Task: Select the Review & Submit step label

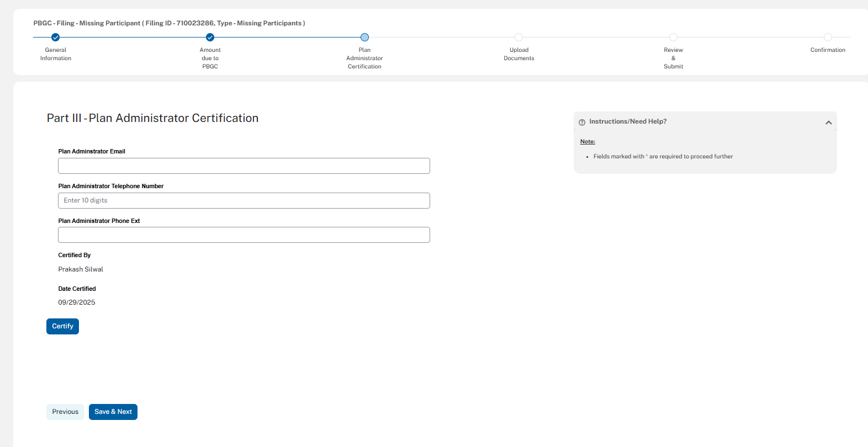Action: click(x=673, y=58)
